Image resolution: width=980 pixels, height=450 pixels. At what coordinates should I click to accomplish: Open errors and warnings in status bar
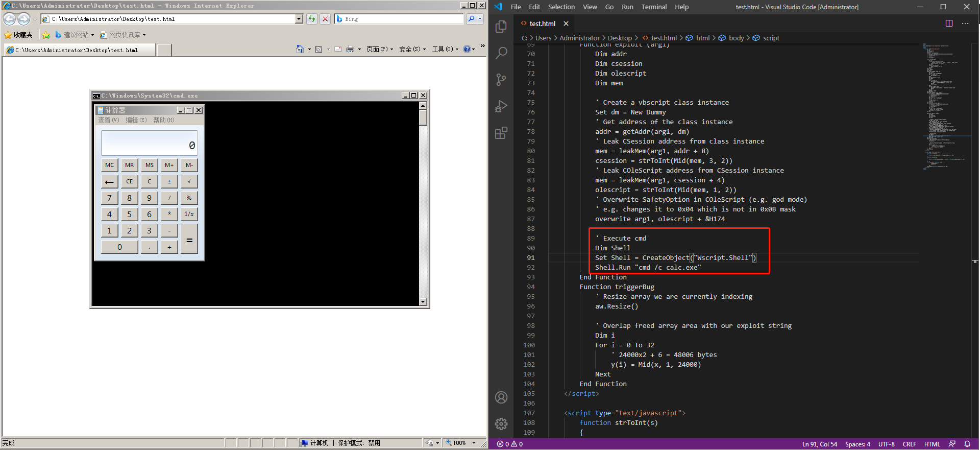click(x=509, y=444)
